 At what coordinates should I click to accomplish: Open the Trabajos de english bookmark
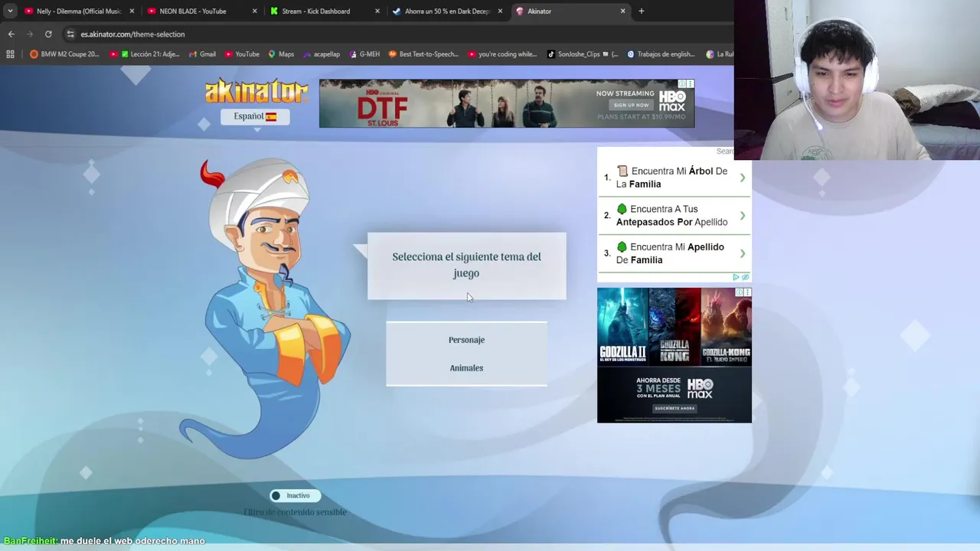661,54
